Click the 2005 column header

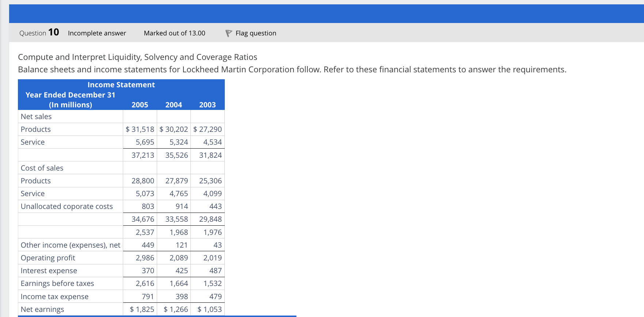click(x=140, y=105)
